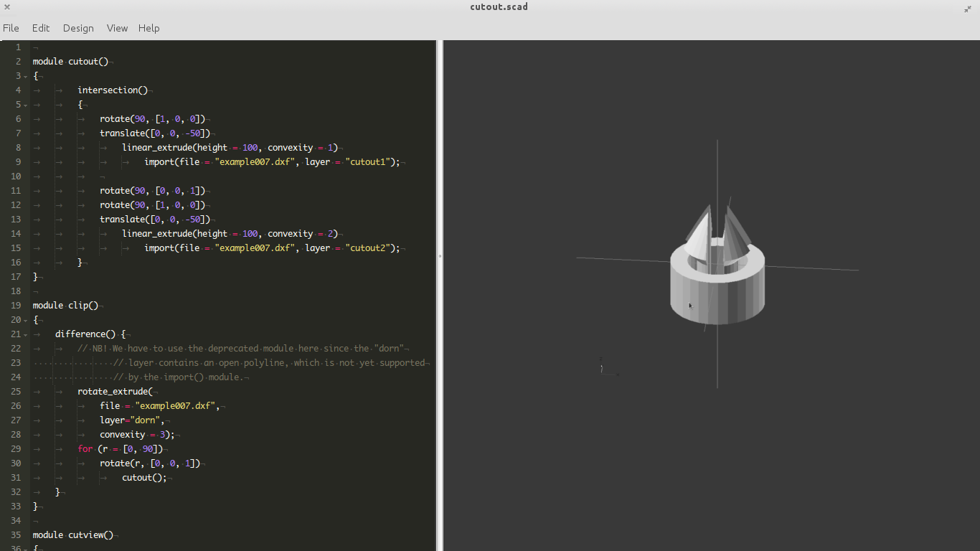Click 'linear_extrude' with 'convexity = 1' on line 8
Viewport: 980px width, 551px height.
click(x=230, y=148)
